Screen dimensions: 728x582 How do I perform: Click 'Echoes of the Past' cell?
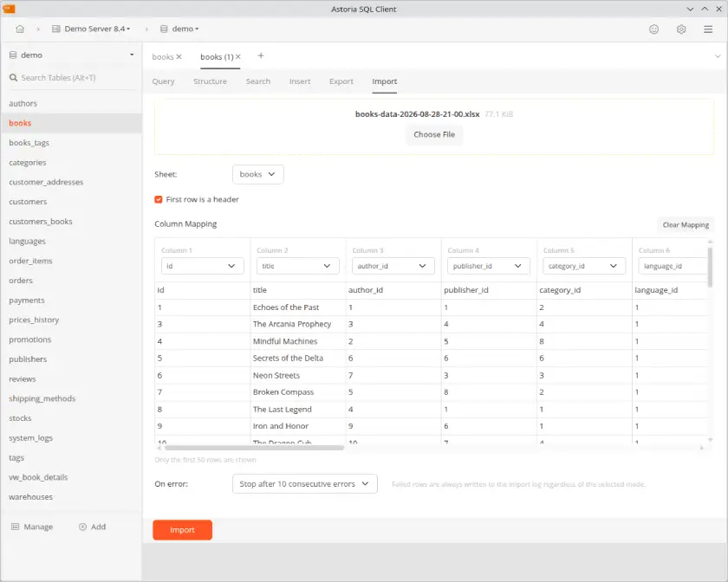(297, 307)
